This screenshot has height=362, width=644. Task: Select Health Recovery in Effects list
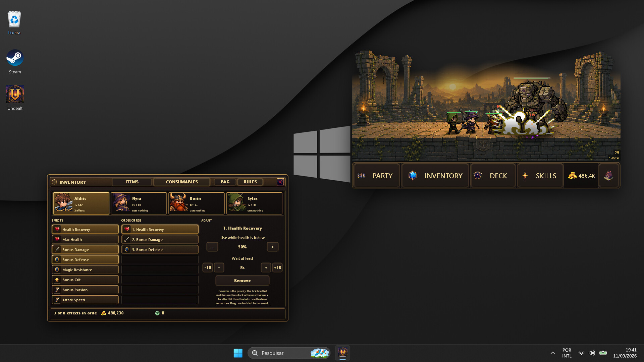point(85,230)
